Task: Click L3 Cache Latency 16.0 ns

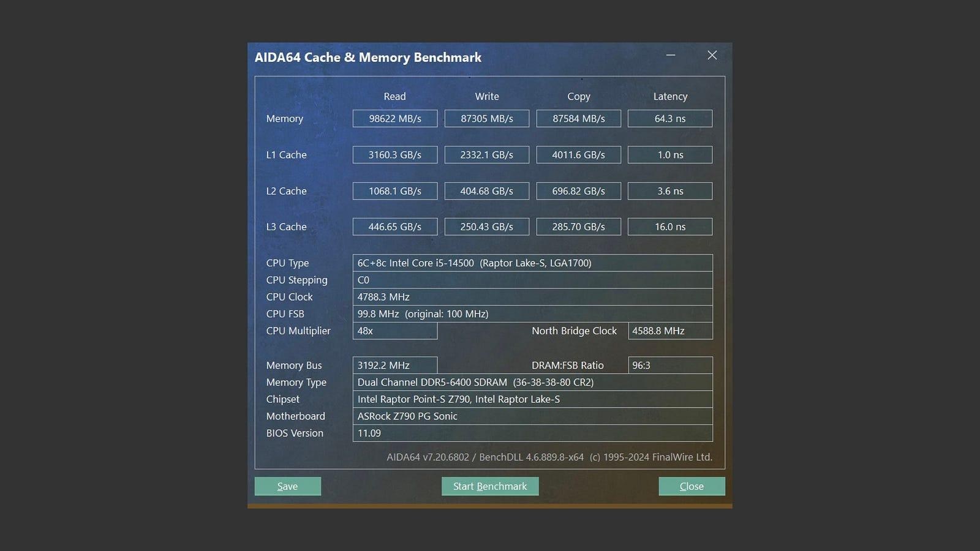Action: [x=670, y=227]
